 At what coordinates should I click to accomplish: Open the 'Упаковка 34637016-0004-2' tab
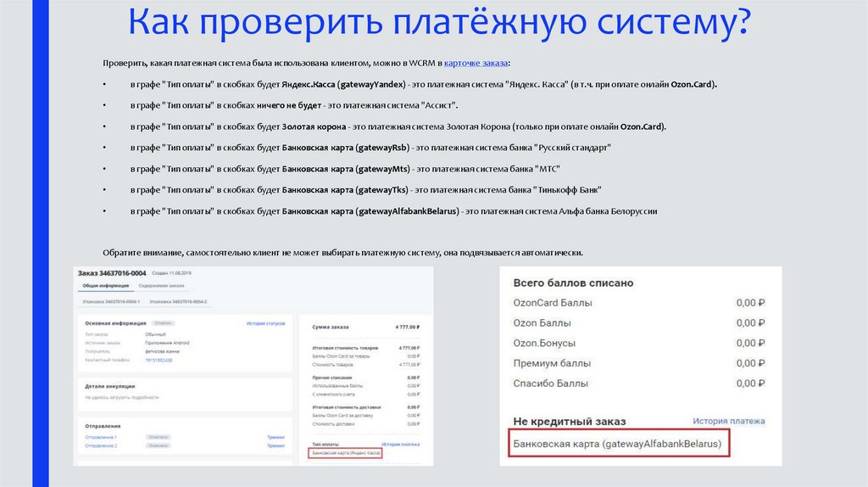[178, 302]
